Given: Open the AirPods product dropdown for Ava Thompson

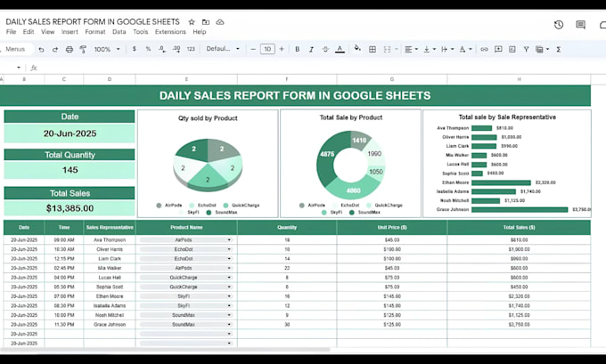Looking at the screenshot, I should [x=229, y=239].
